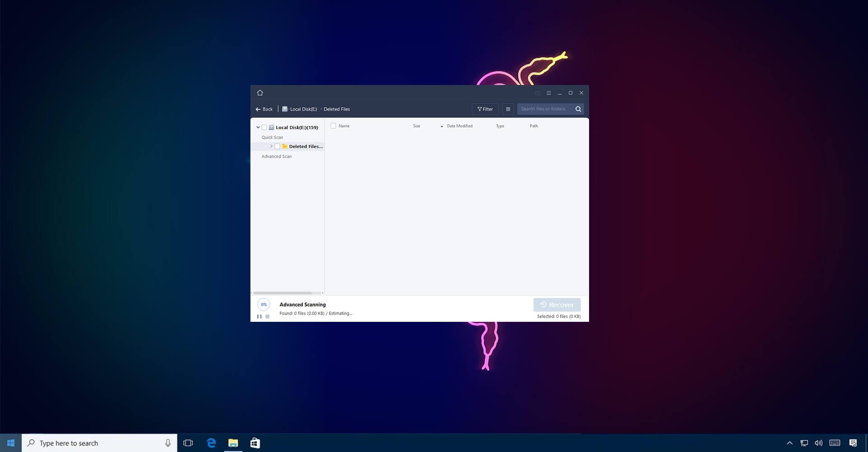Switch the list view mode icon

coord(508,109)
